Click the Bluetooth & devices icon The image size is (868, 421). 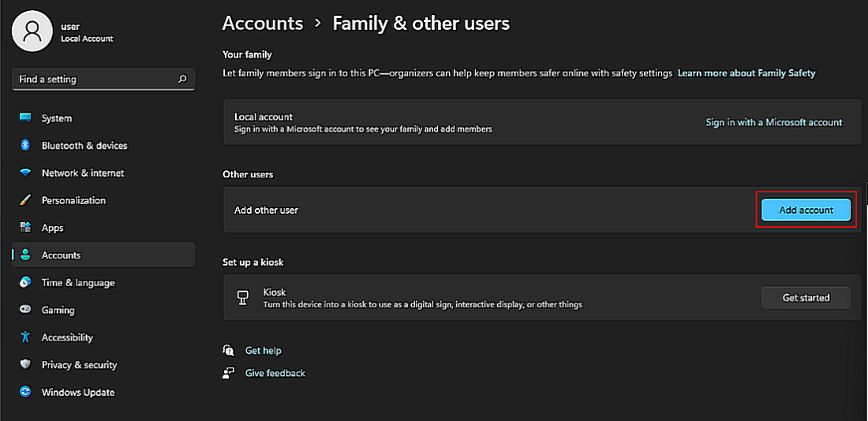pos(25,146)
